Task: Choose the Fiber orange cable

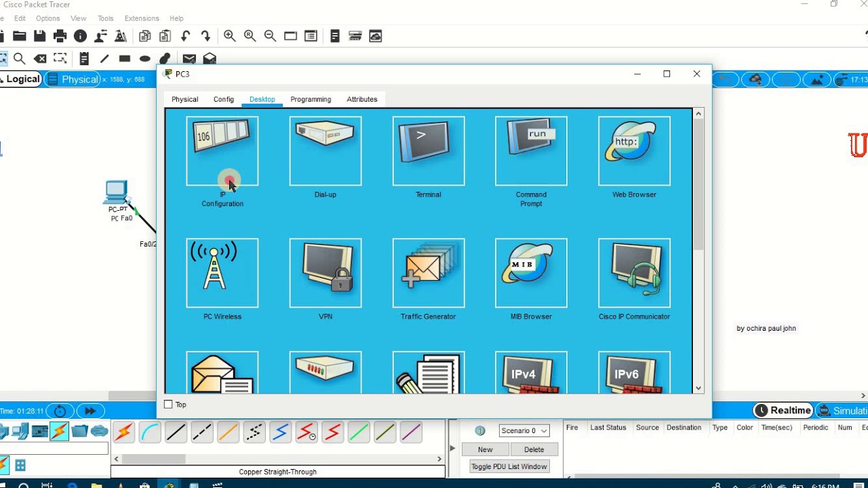Action: 229,432
